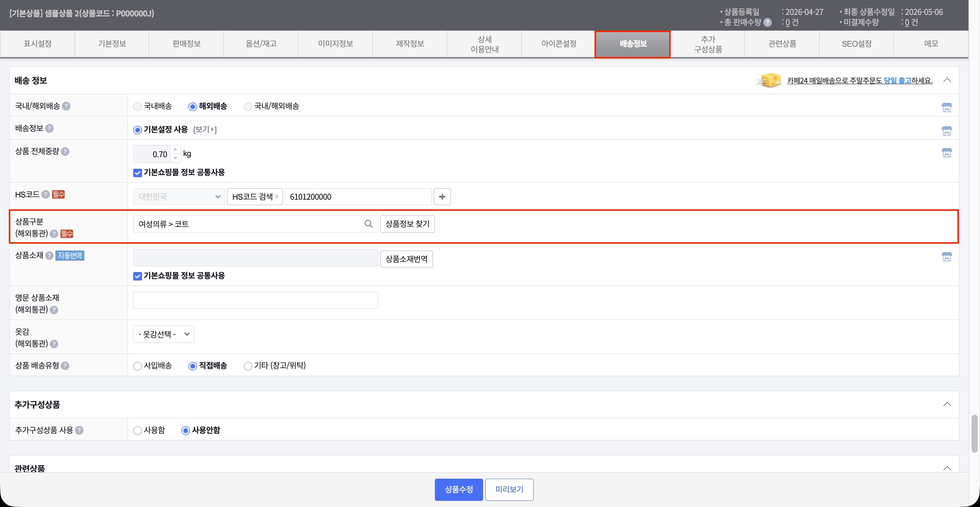Select 직접배송 radio option
The image size is (980, 507).
point(193,366)
